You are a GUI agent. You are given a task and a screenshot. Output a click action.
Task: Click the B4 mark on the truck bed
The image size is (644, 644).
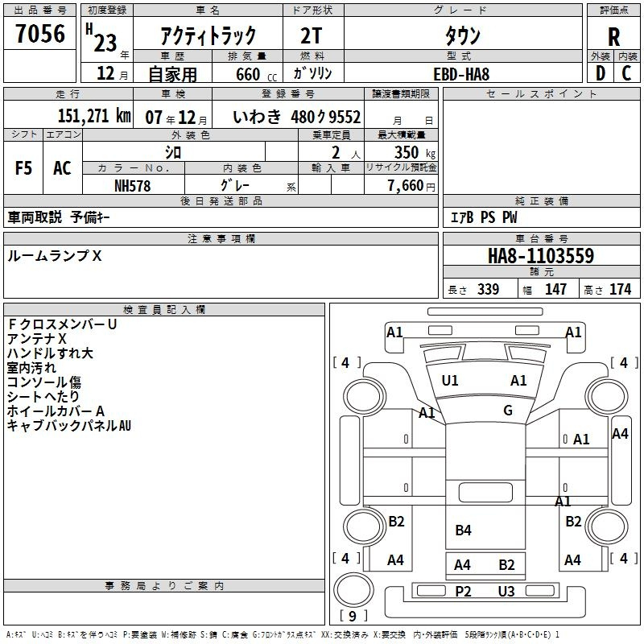tap(463, 530)
